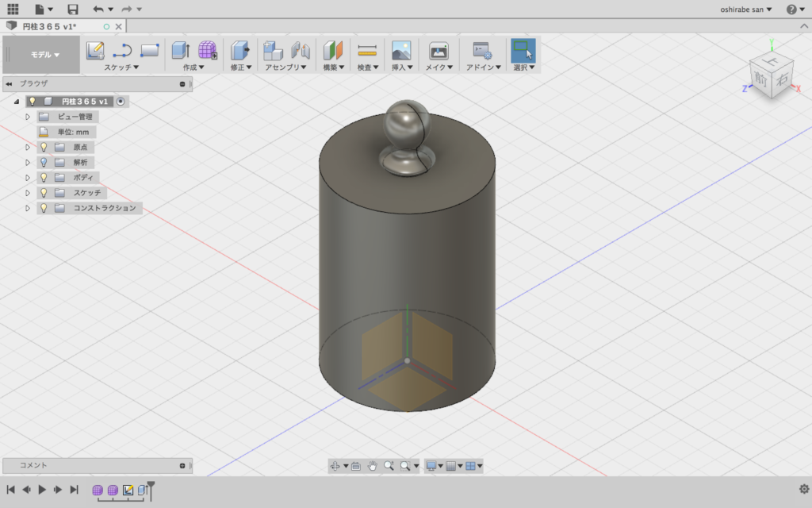Open the File menu document icon
The width and height of the screenshot is (812, 508).
pos(43,9)
